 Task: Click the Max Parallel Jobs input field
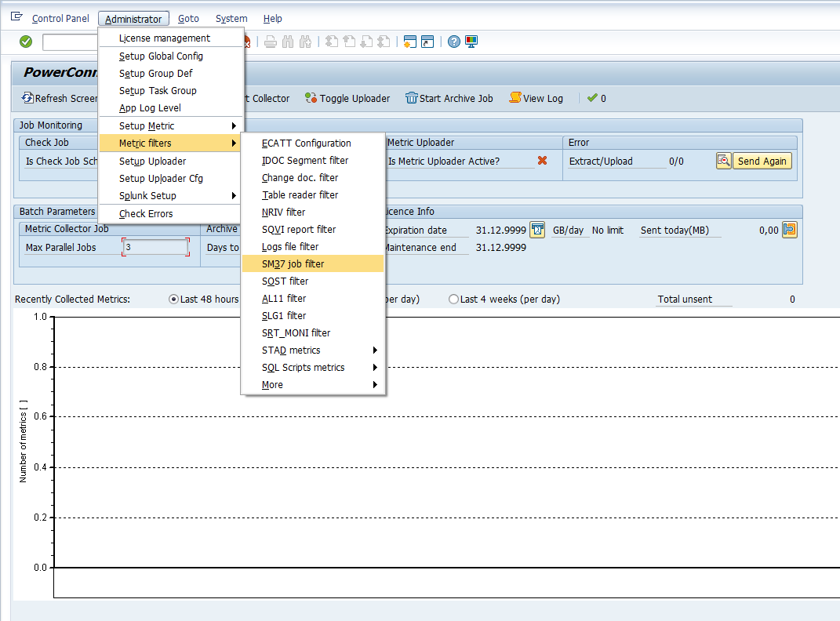click(x=155, y=247)
